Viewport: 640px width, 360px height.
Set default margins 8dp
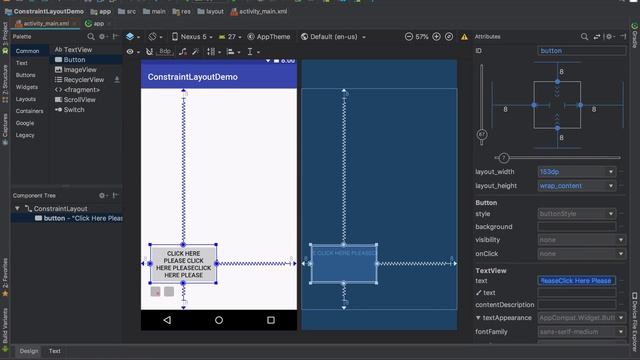pyautogui.click(x=165, y=51)
